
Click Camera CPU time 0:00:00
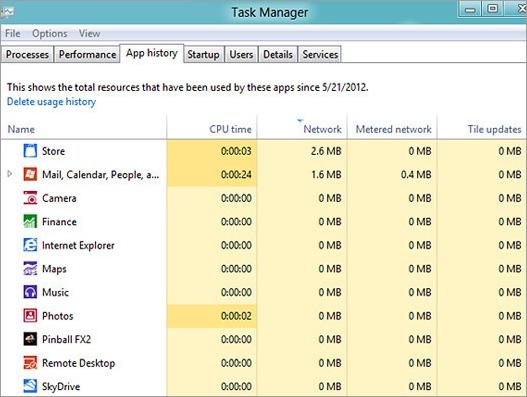[236, 198]
